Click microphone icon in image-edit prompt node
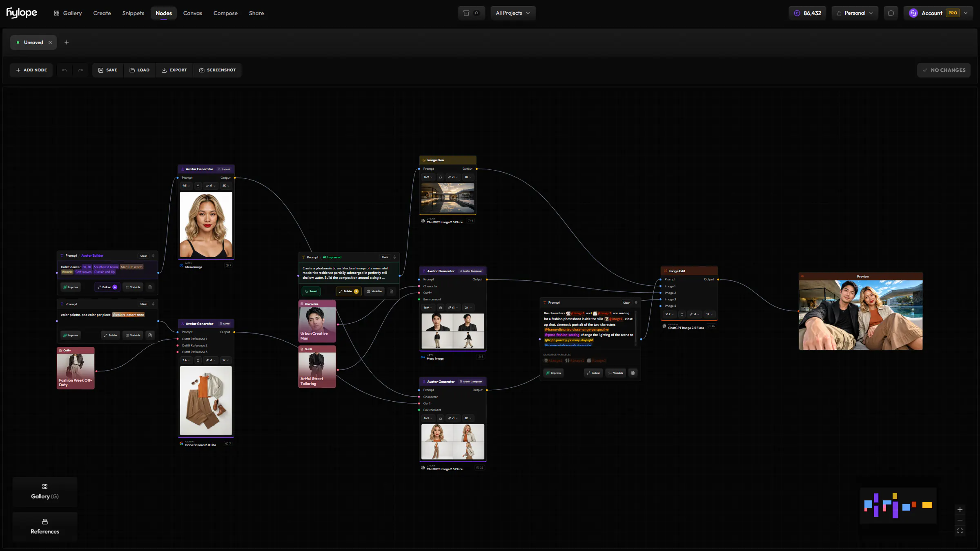This screenshot has width=980, height=551. (x=636, y=303)
